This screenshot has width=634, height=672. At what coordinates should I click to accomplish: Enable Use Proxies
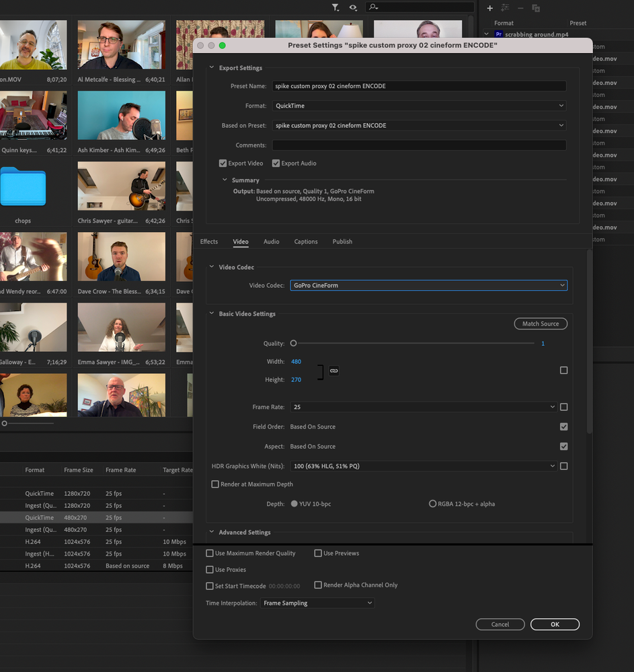[210, 570]
